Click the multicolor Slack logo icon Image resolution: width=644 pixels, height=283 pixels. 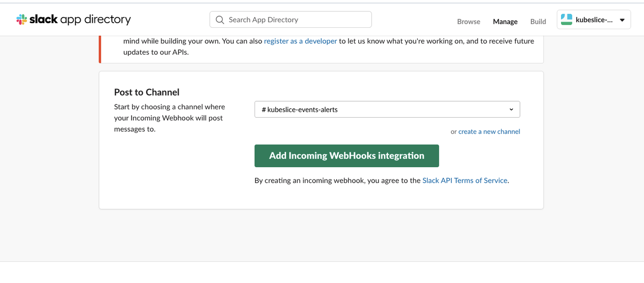[22, 19]
